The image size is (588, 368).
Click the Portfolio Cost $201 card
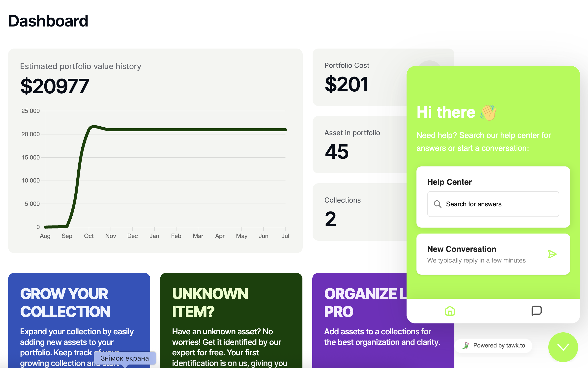point(359,77)
